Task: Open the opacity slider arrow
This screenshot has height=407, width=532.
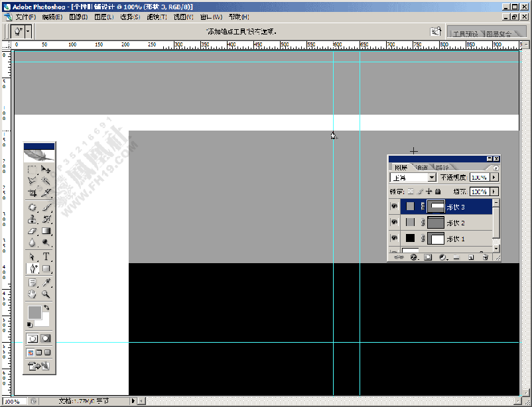Action: pyautogui.click(x=494, y=178)
